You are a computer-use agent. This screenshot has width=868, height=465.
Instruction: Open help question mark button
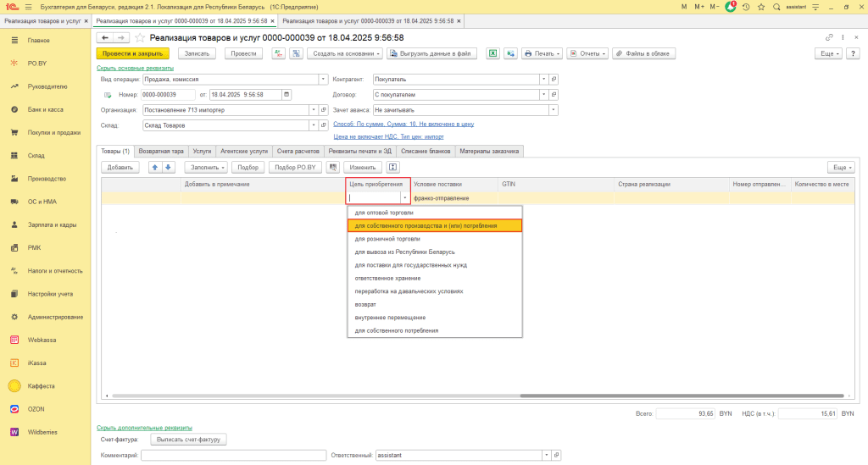point(853,53)
